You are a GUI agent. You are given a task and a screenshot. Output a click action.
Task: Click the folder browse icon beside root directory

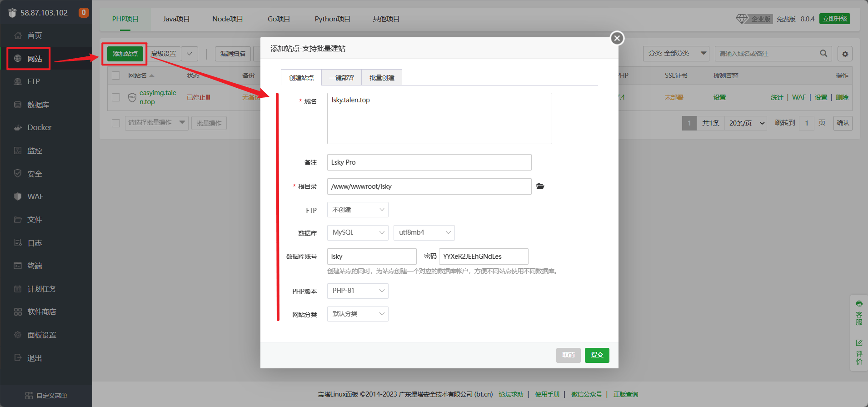(x=540, y=186)
